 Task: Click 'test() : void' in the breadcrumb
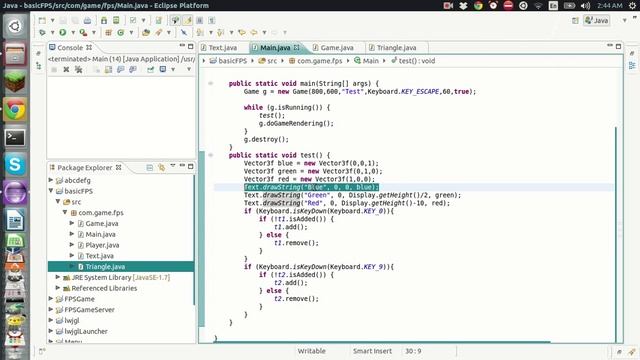(416, 61)
